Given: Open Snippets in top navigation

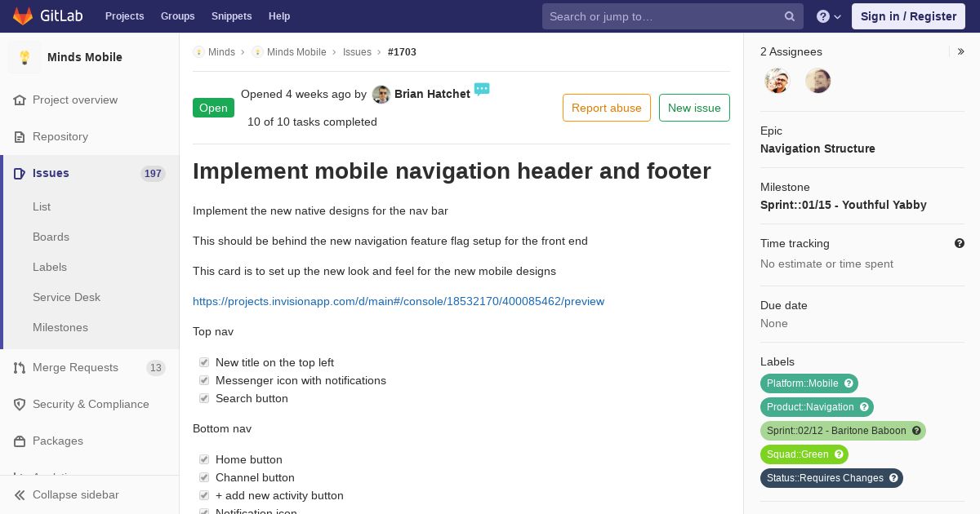Looking at the screenshot, I should pos(231,16).
